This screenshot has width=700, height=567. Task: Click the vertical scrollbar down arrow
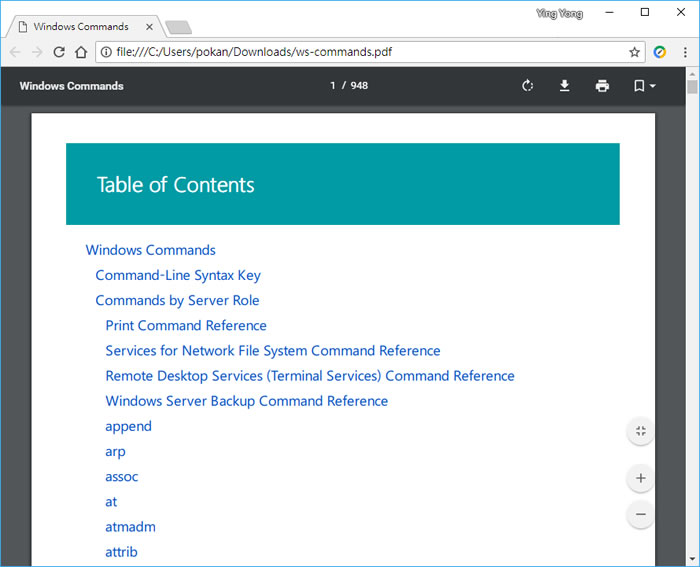[x=692, y=560]
